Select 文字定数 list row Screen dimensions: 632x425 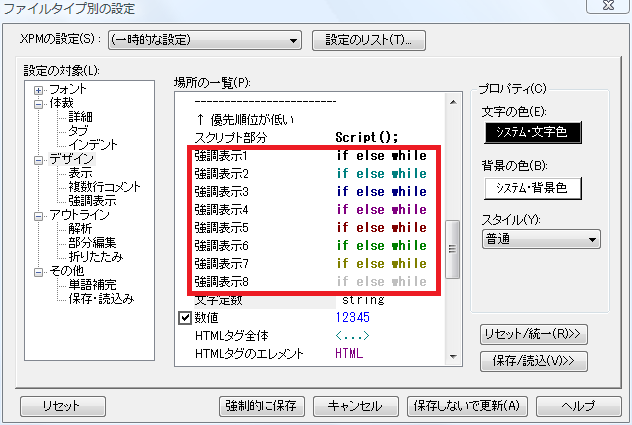[x=310, y=300]
